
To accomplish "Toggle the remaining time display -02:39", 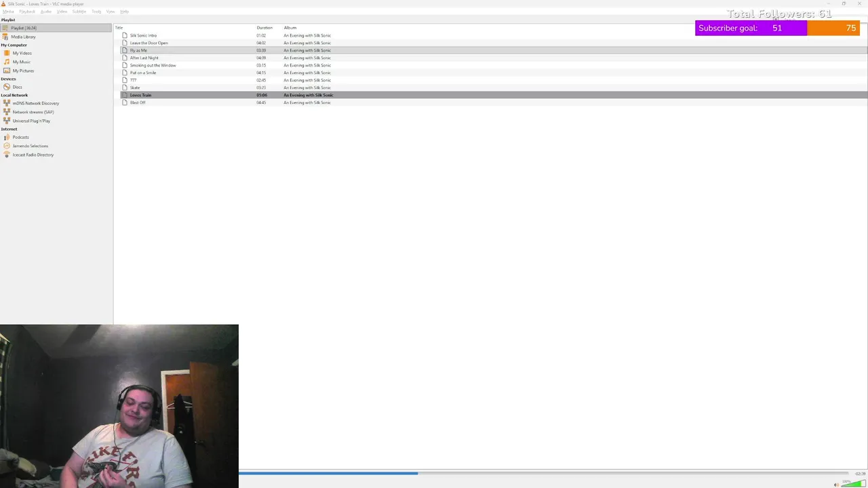I will click(860, 473).
